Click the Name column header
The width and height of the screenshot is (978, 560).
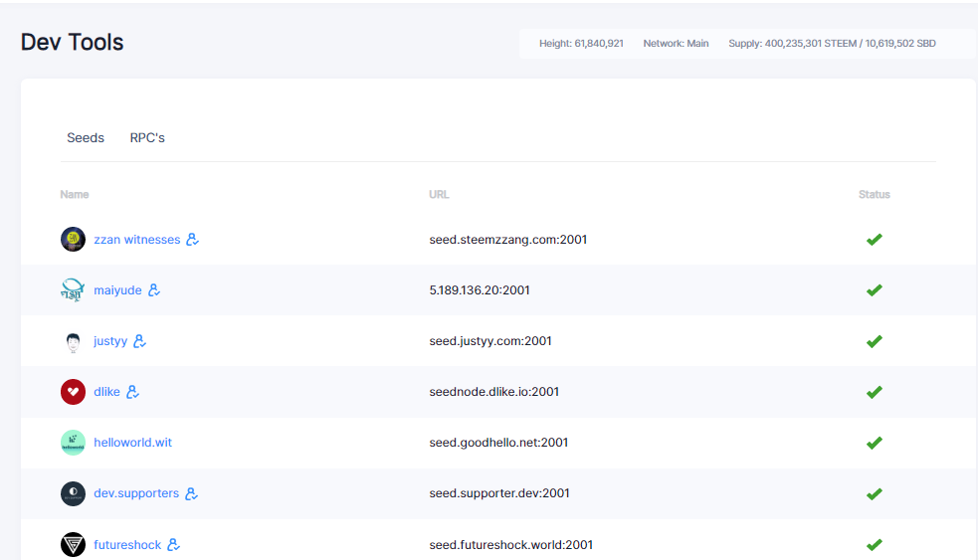pyautogui.click(x=75, y=195)
